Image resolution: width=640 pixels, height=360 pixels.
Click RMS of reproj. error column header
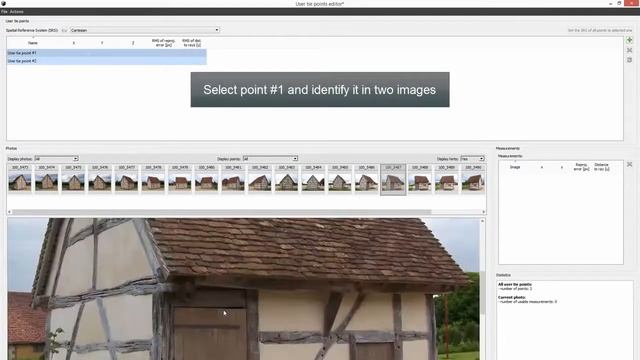[x=163, y=43]
